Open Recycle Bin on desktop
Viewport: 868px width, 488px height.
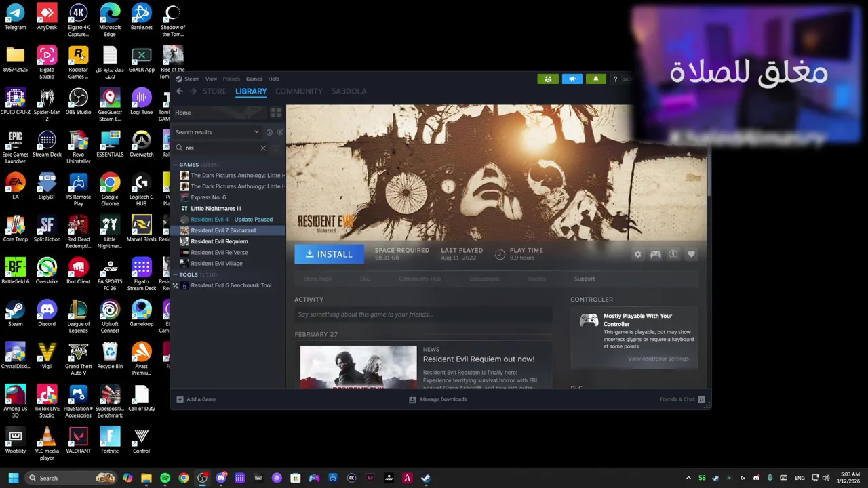click(x=110, y=356)
